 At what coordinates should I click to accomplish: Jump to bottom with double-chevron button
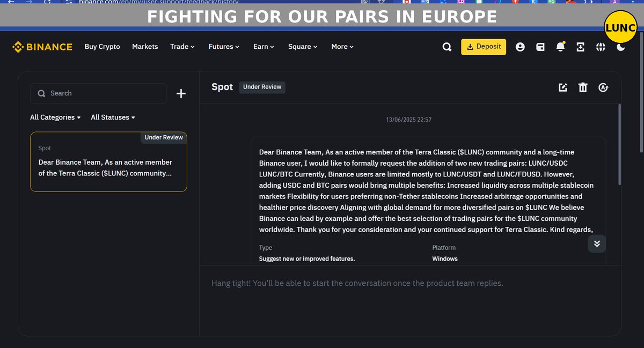pos(597,243)
